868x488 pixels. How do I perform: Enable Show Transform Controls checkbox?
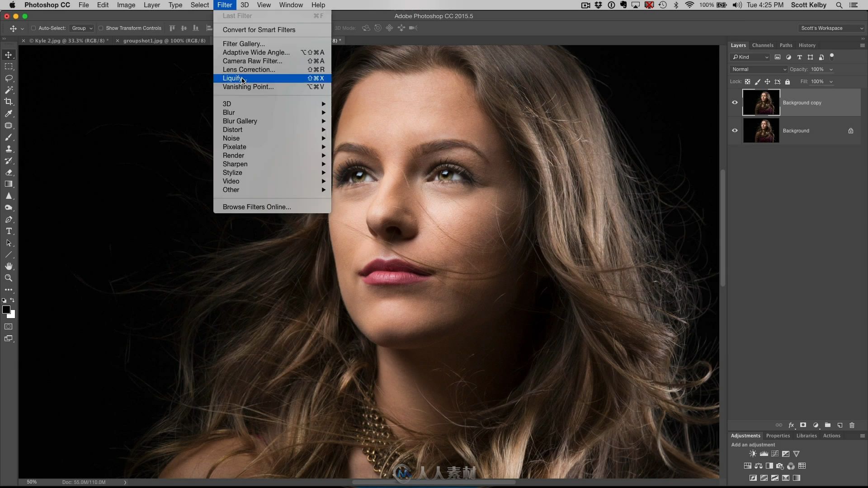point(101,28)
